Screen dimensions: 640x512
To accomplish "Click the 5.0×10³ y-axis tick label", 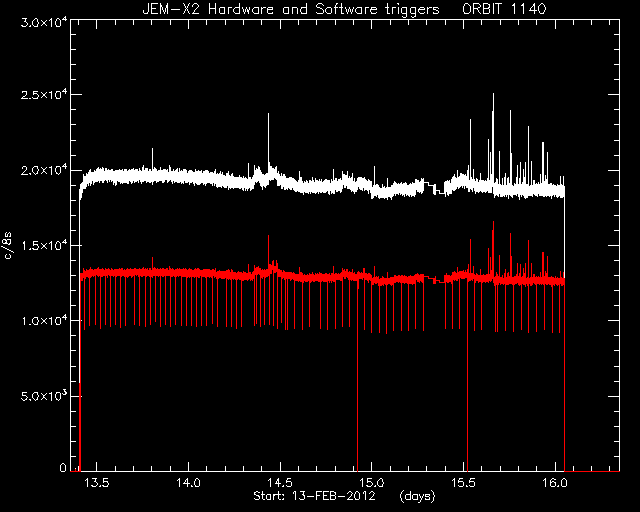I will pyautogui.click(x=43, y=396).
